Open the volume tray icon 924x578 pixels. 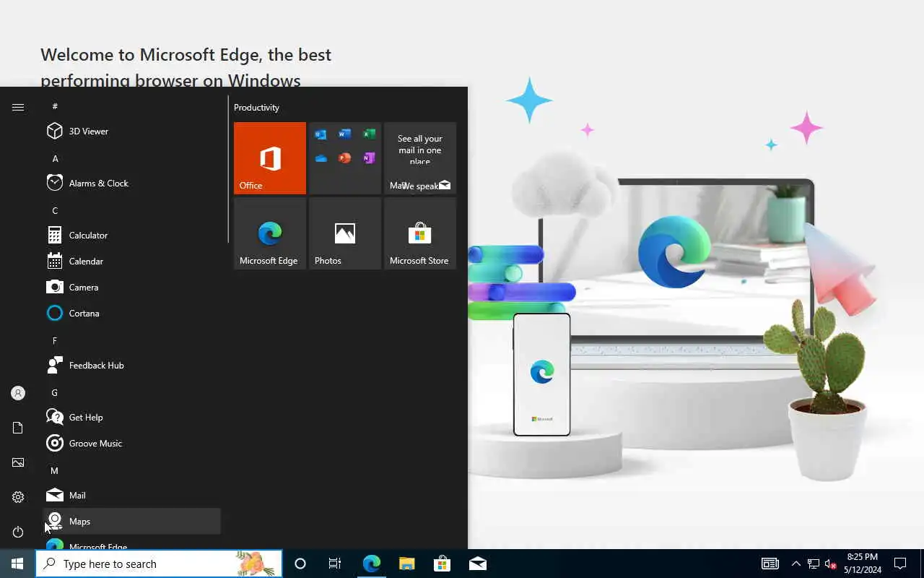click(830, 564)
